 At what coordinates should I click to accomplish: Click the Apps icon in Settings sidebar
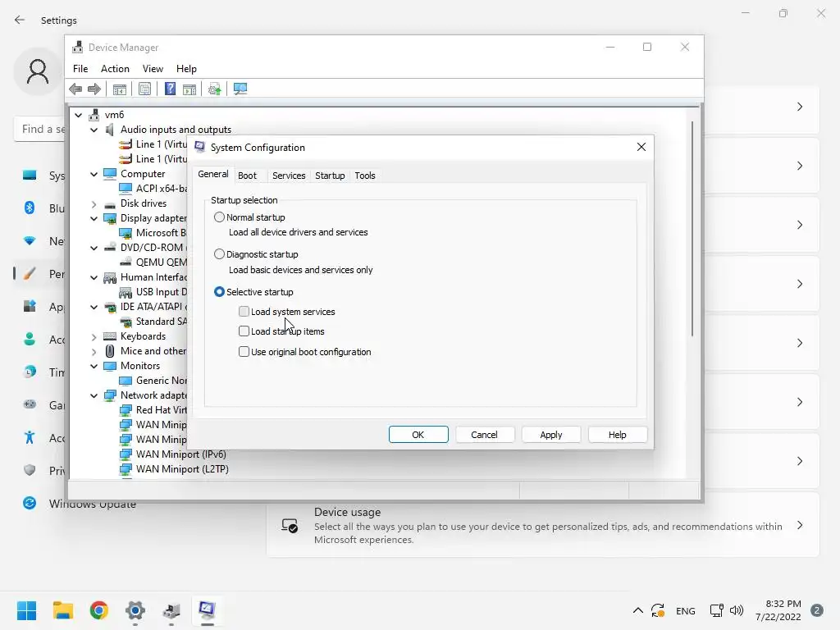click(30, 307)
